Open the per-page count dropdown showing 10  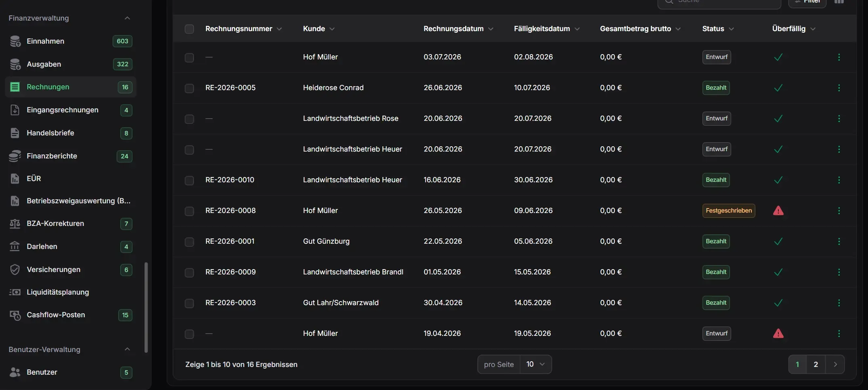(x=536, y=364)
